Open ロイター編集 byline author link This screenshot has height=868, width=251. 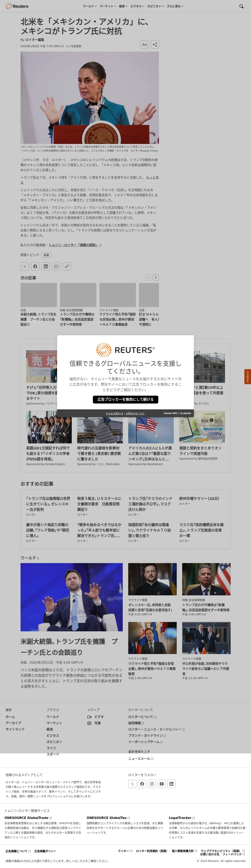coord(35,40)
